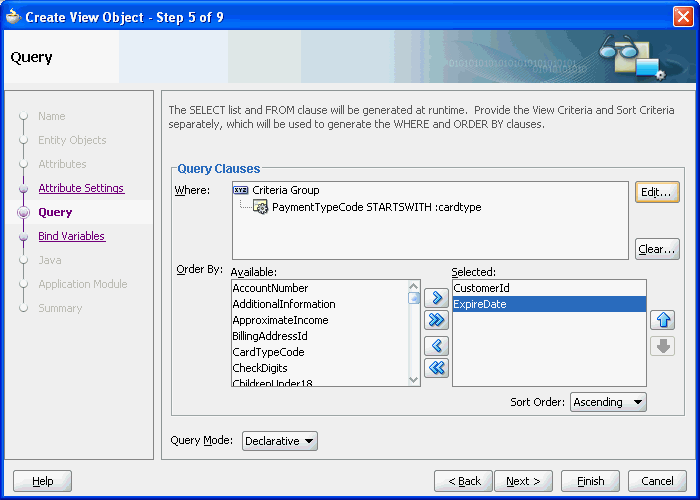The height and width of the screenshot is (500, 700).
Task: Open the Sort Order dropdown
Action: [608, 402]
